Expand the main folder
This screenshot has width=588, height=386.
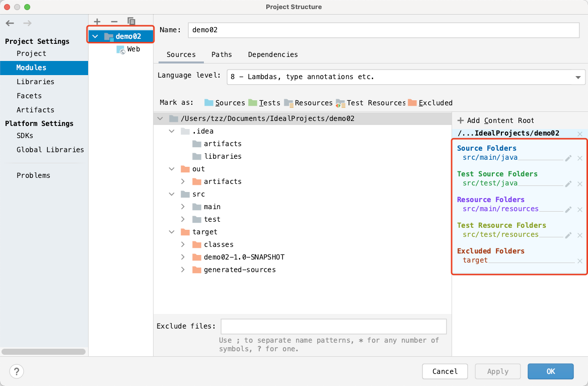click(x=183, y=207)
